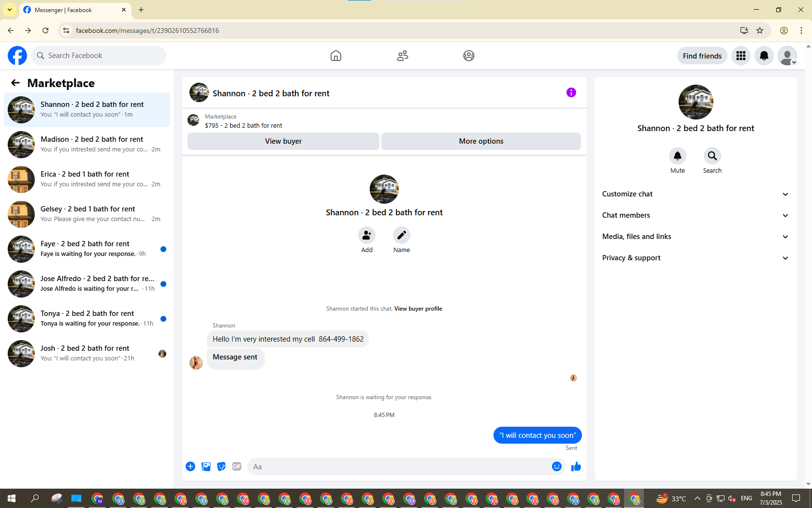Open Windows Start button
The image size is (812, 508).
pos(12,498)
